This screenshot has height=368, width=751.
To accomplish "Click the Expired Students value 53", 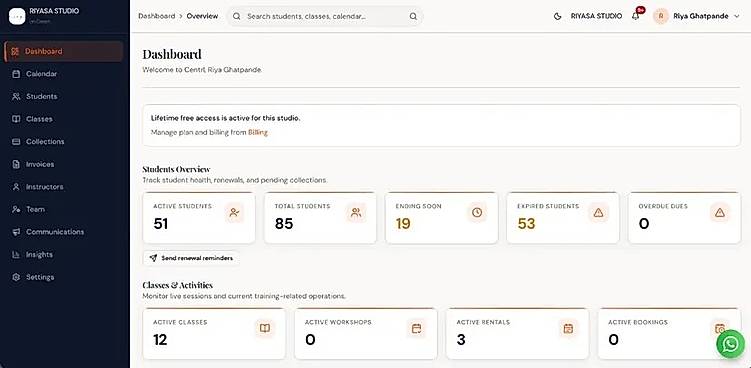I will tap(526, 224).
